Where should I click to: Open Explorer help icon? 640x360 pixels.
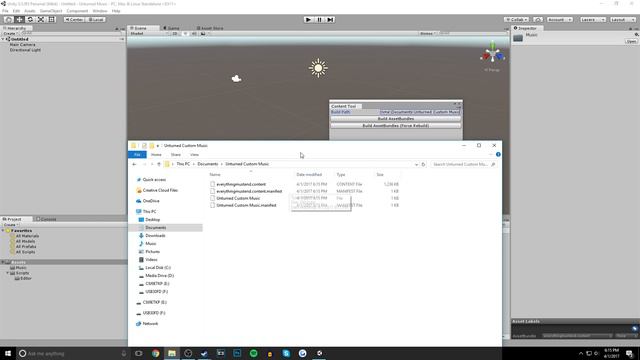pyautogui.click(x=498, y=154)
